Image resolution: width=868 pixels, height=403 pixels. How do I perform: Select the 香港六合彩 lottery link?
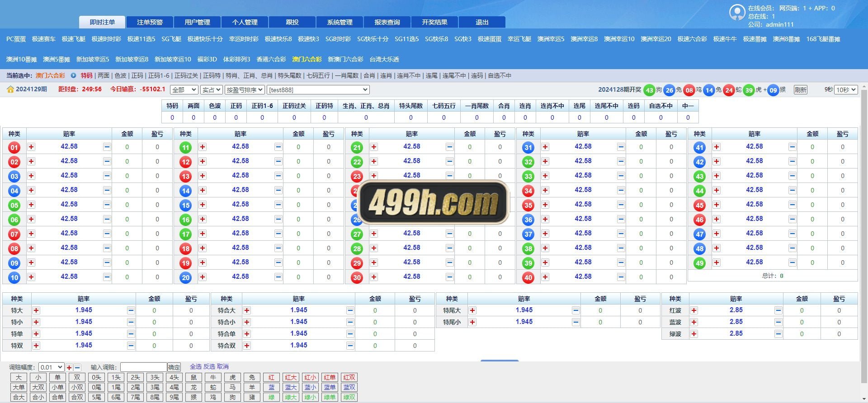[x=271, y=59]
